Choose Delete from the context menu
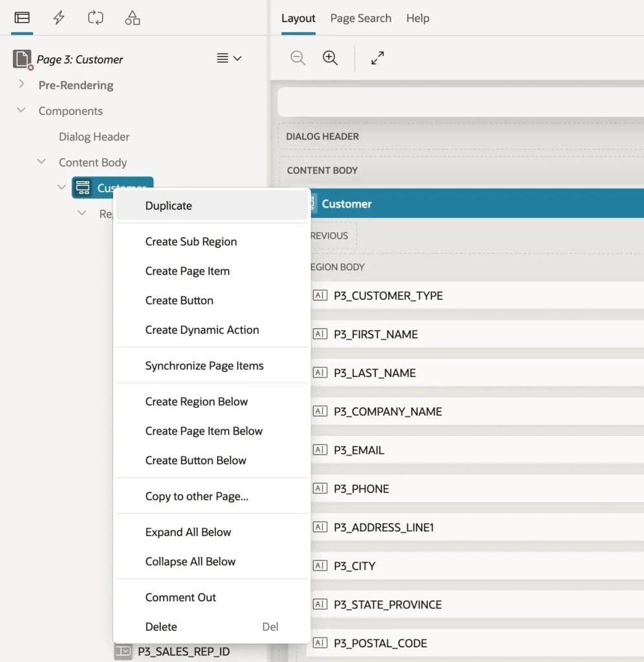 pyautogui.click(x=213, y=627)
